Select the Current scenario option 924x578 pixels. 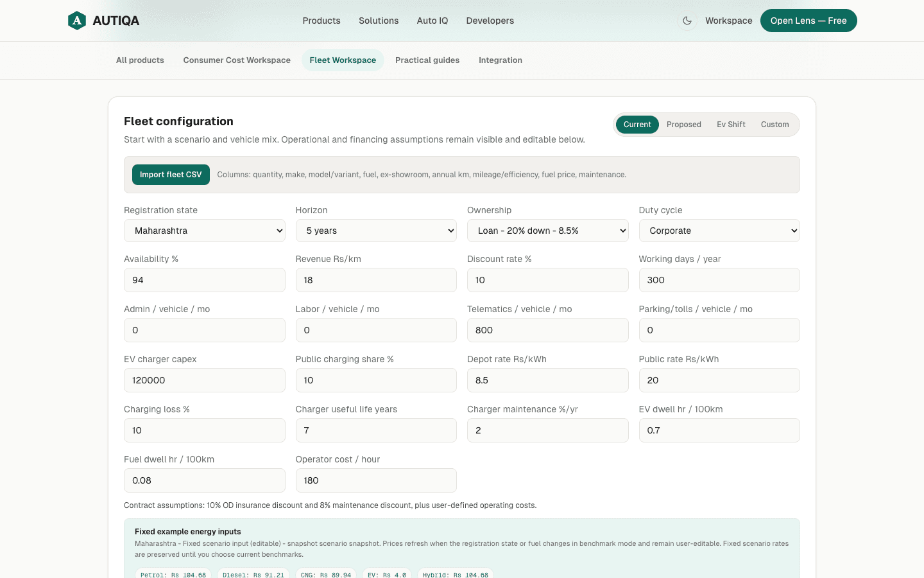pyautogui.click(x=637, y=125)
